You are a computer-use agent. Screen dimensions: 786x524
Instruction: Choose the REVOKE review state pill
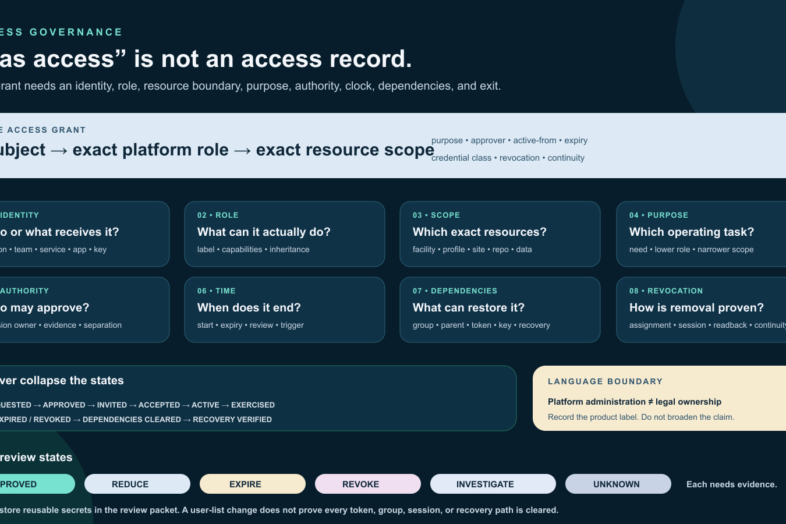click(x=368, y=484)
